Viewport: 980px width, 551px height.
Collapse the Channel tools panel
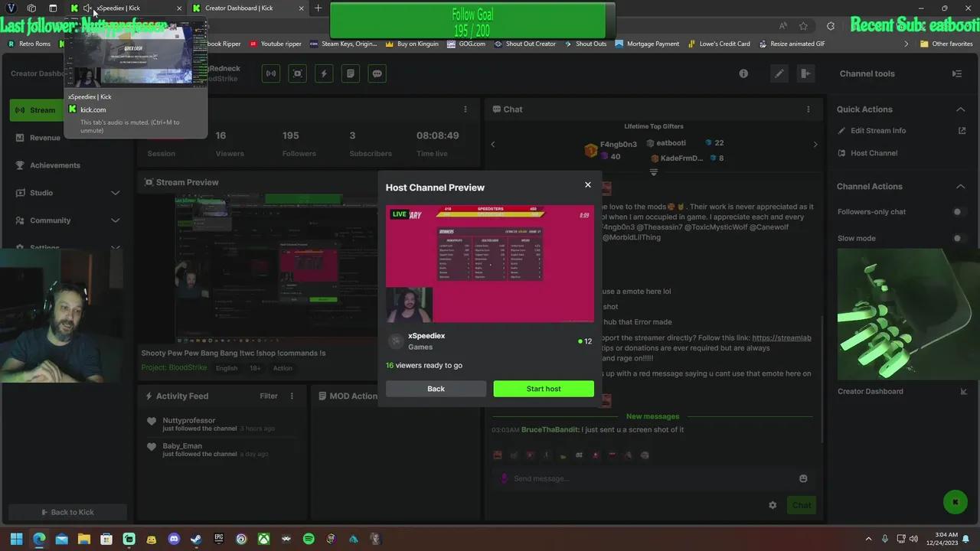(957, 73)
